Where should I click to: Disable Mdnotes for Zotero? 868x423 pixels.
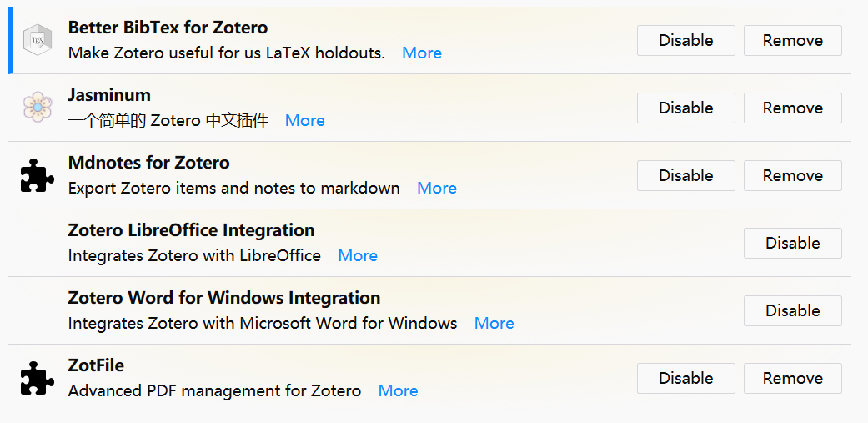685,175
